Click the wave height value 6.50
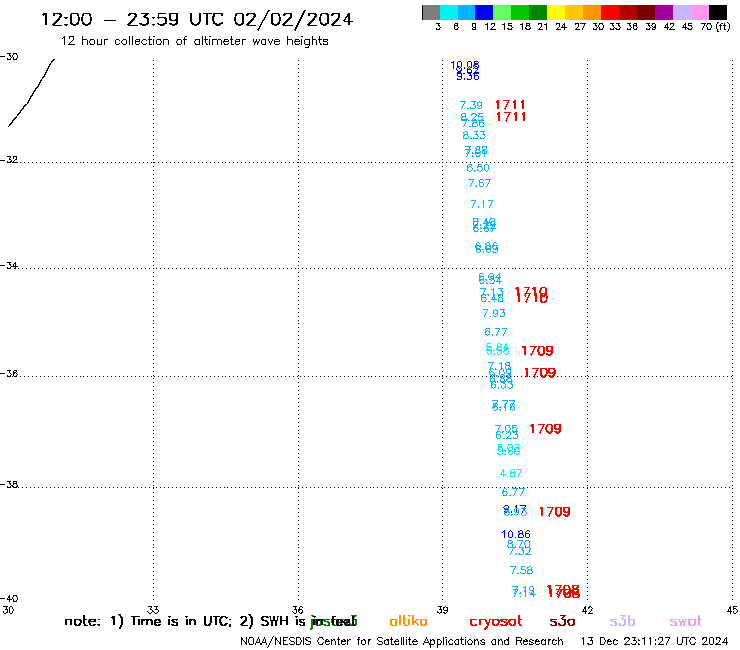The width and height of the screenshot is (740, 650). click(x=478, y=168)
